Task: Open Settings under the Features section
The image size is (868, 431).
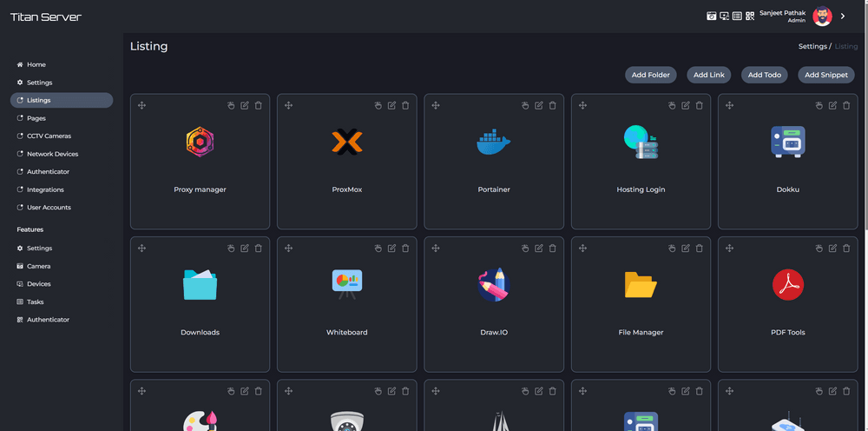Action: (x=39, y=249)
